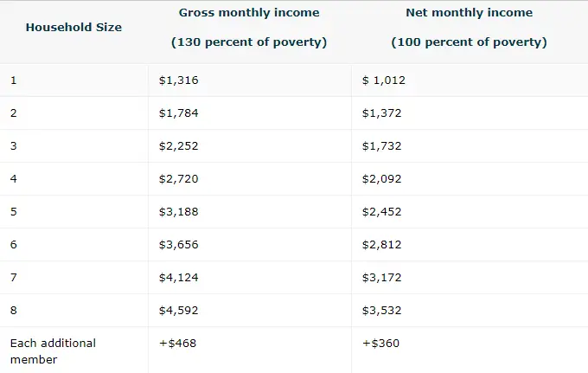This screenshot has height=373, width=588.
Task: Click the $2,092 net income value
Action: (x=382, y=179)
